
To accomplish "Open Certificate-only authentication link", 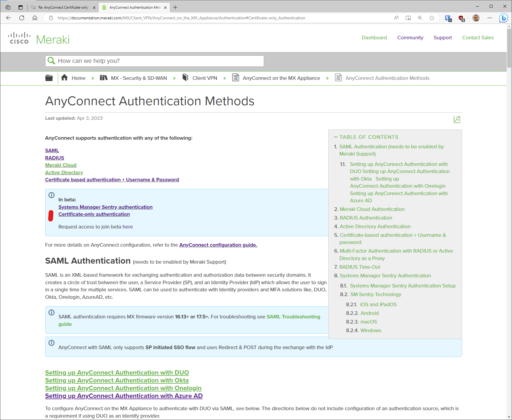I will click(94, 214).
